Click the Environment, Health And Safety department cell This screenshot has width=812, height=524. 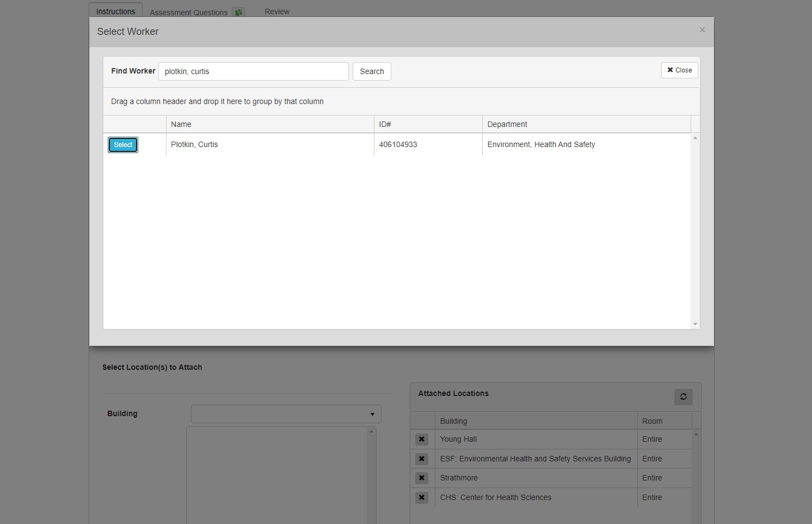coord(587,144)
